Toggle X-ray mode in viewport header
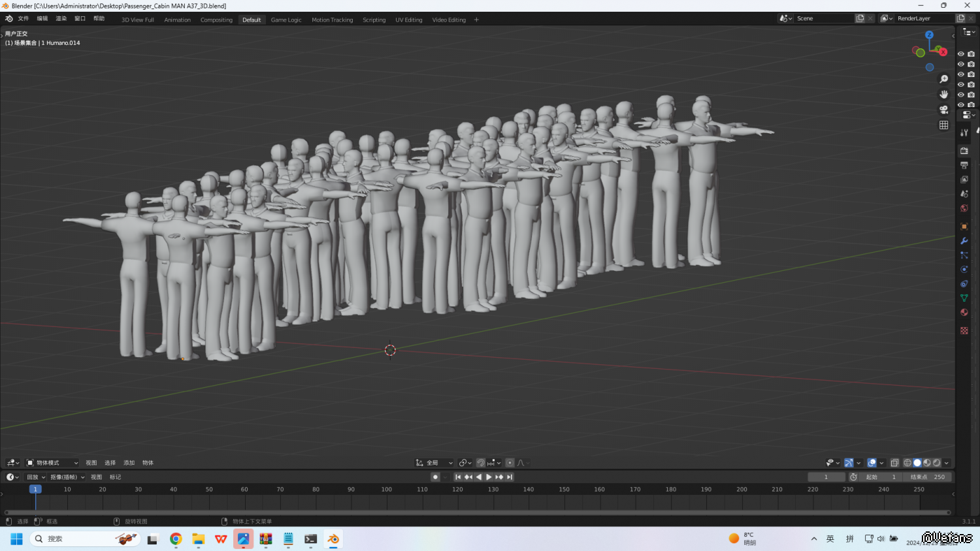The width and height of the screenshot is (980, 551). tap(894, 463)
